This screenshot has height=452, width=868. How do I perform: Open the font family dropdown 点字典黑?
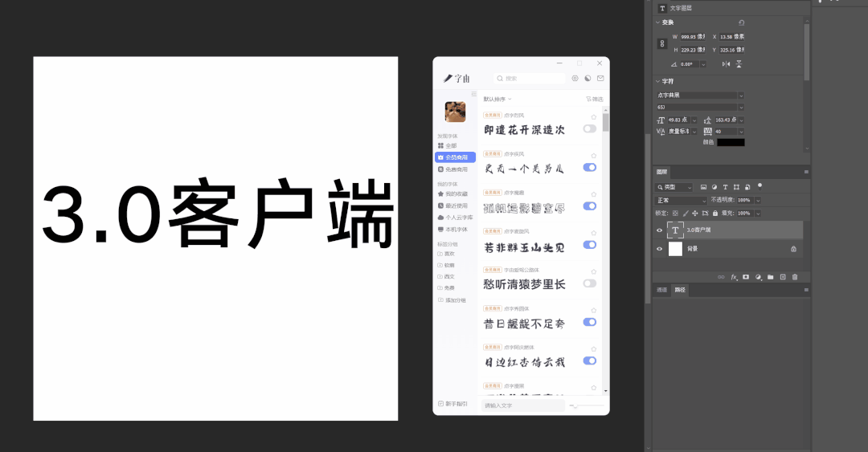point(741,96)
